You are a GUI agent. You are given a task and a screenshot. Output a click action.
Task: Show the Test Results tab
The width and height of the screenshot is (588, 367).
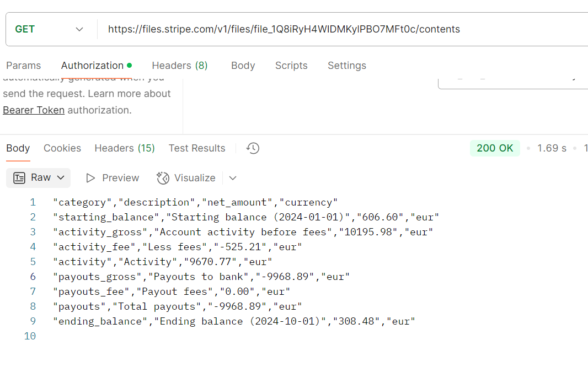click(197, 148)
